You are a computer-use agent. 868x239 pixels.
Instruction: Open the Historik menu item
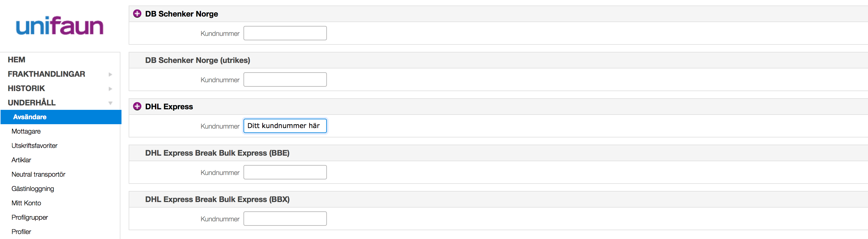tap(26, 89)
